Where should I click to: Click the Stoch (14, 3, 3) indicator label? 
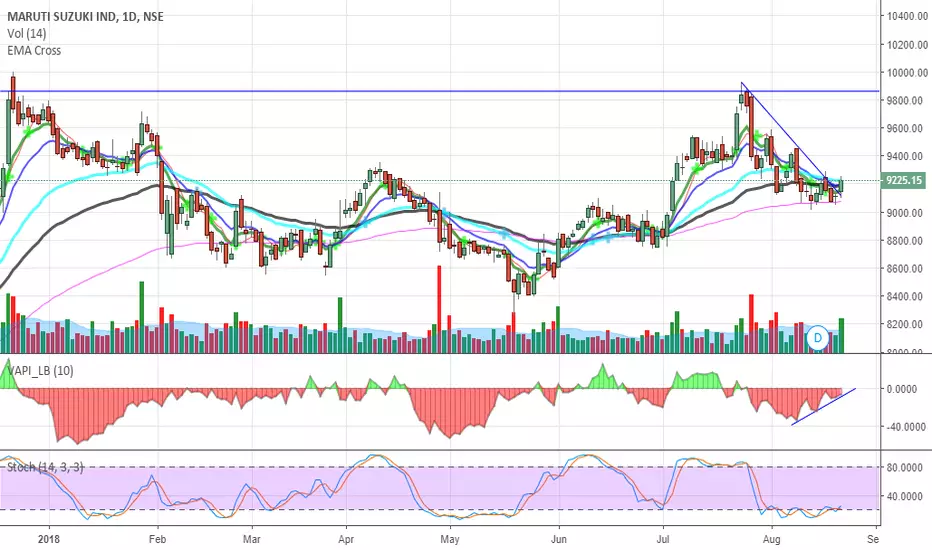[x=45, y=467]
